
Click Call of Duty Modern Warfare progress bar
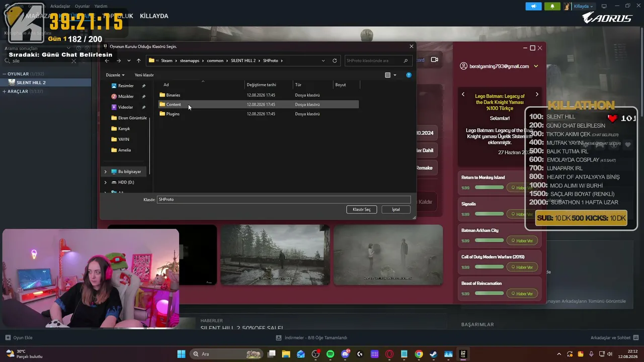pos(489,267)
